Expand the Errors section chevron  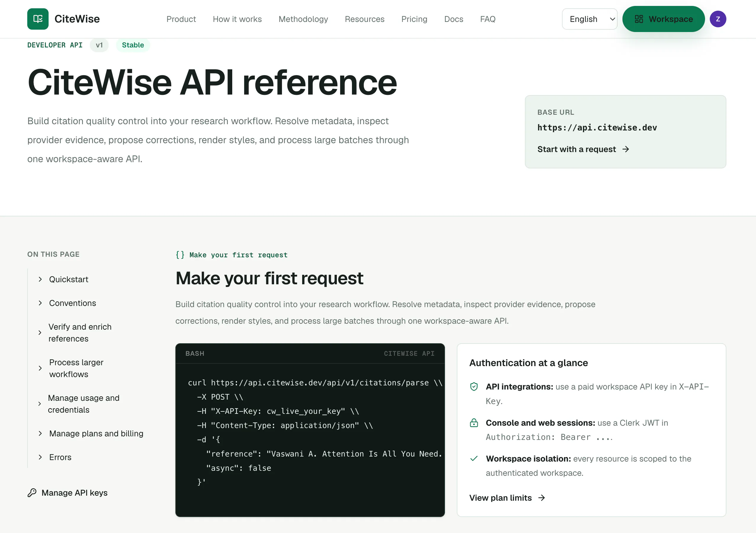[x=40, y=458]
